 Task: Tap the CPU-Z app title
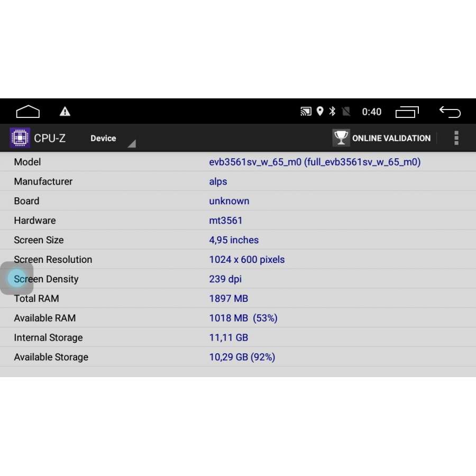pos(50,138)
